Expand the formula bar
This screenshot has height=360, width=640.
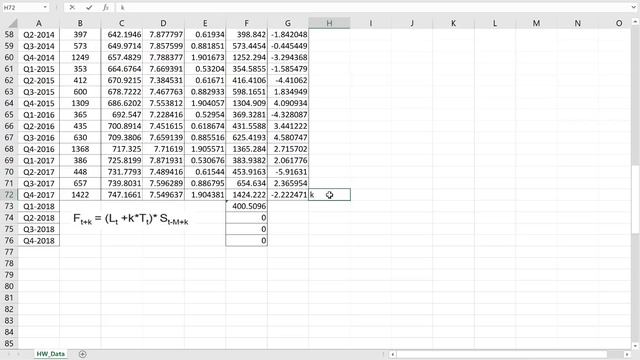tap(633, 7)
